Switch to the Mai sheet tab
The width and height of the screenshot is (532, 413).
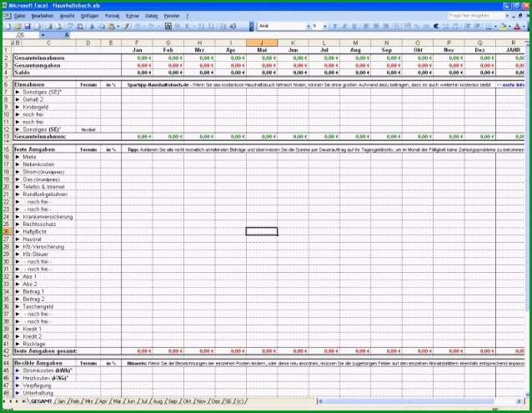coord(117,401)
